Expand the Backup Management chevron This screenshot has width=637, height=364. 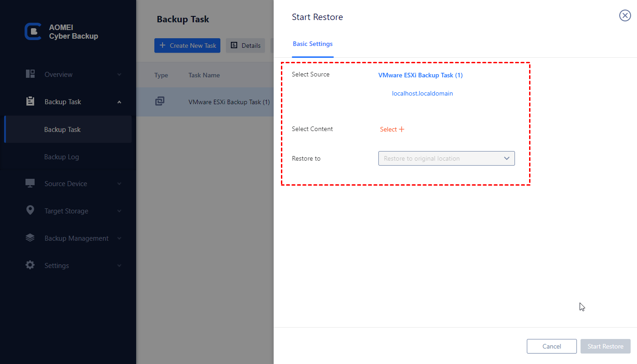[119, 238]
